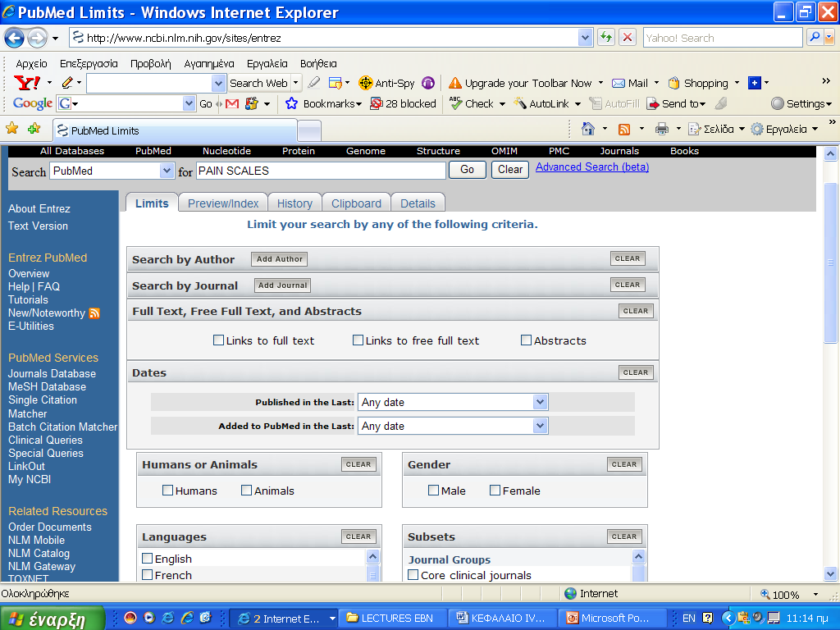Select the Male gender checkbox
The width and height of the screenshot is (840, 630).
point(433,491)
